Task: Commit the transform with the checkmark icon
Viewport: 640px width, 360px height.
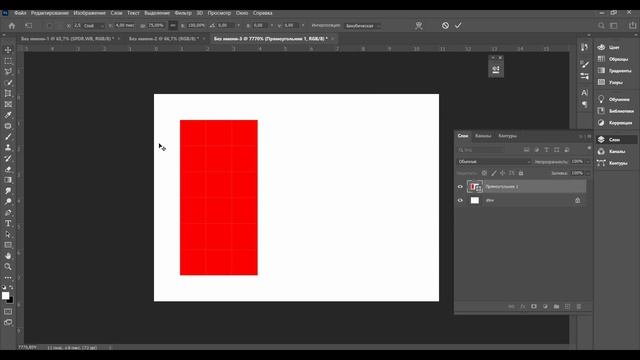Action: (x=458, y=25)
